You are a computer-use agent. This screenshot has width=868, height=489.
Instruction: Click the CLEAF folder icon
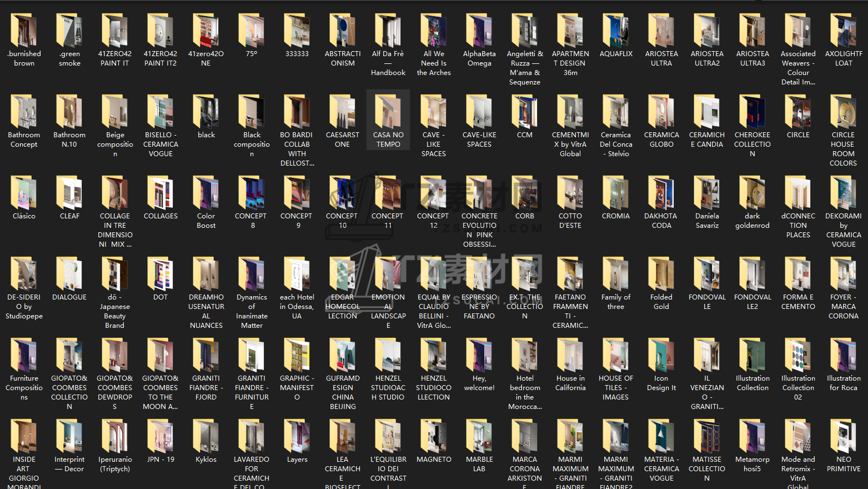pyautogui.click(x=69, y=193)
